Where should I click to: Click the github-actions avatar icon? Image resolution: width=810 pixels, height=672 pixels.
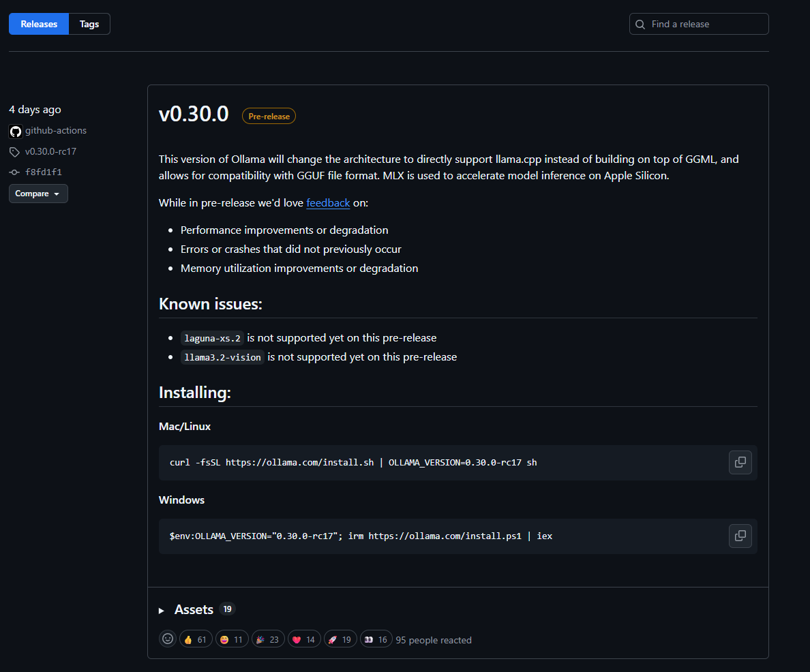tap(16, 132)
